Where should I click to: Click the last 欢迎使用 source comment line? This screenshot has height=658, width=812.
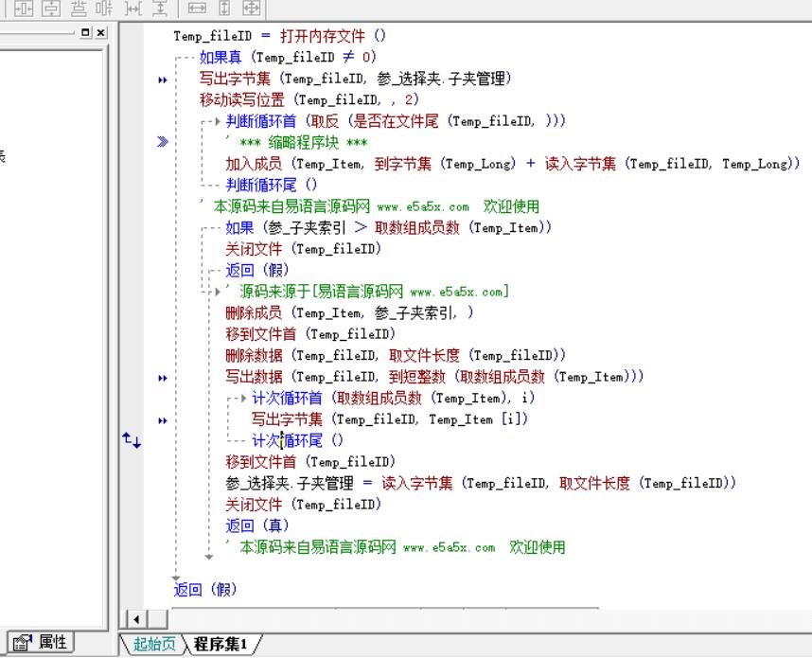tap(396, 547)
